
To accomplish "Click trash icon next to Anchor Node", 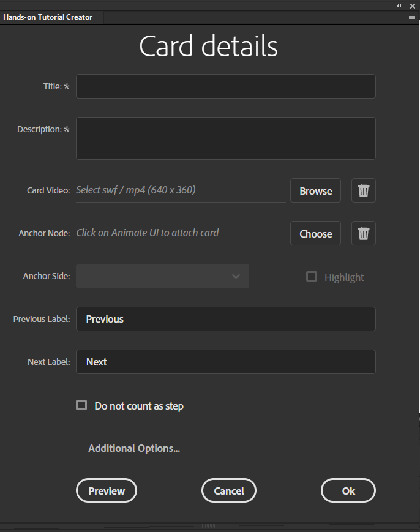I will [x=363, y=233].
